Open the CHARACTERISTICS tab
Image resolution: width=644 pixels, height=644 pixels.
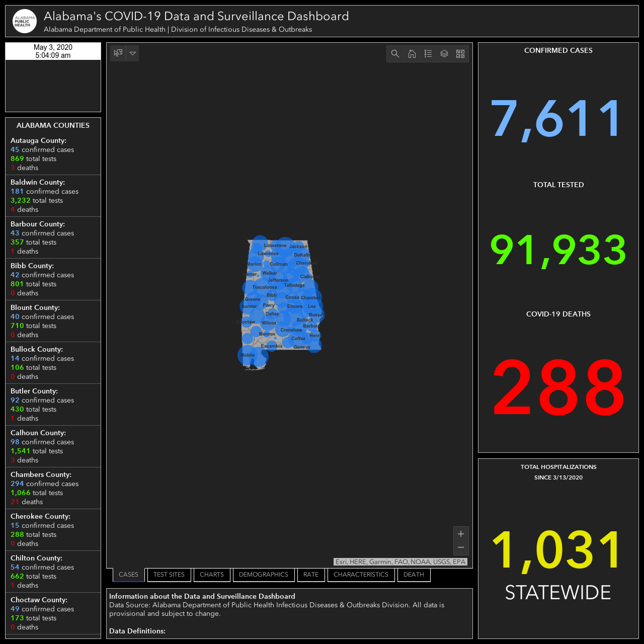point(361,575)
